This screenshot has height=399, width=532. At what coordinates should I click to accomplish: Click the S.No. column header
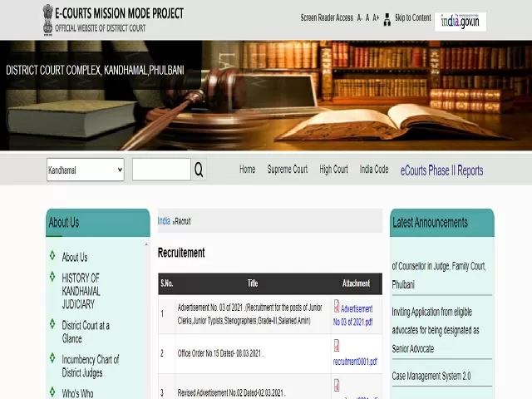166,283
